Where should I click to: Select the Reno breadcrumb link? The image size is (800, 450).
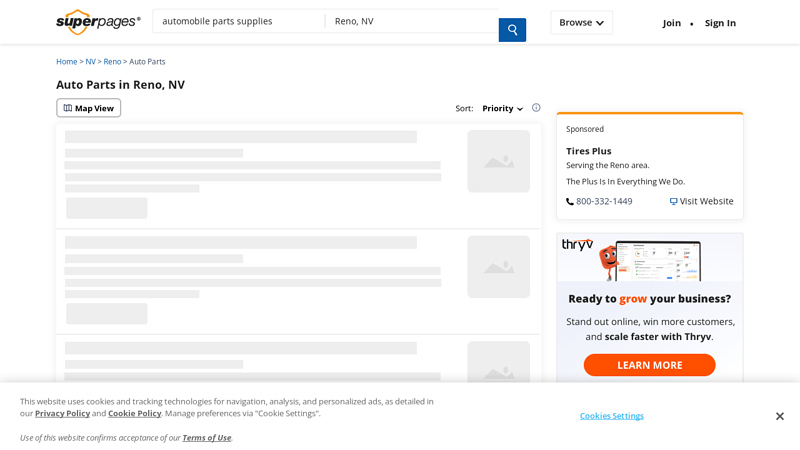pyautogui.click(x=112, y=62)
